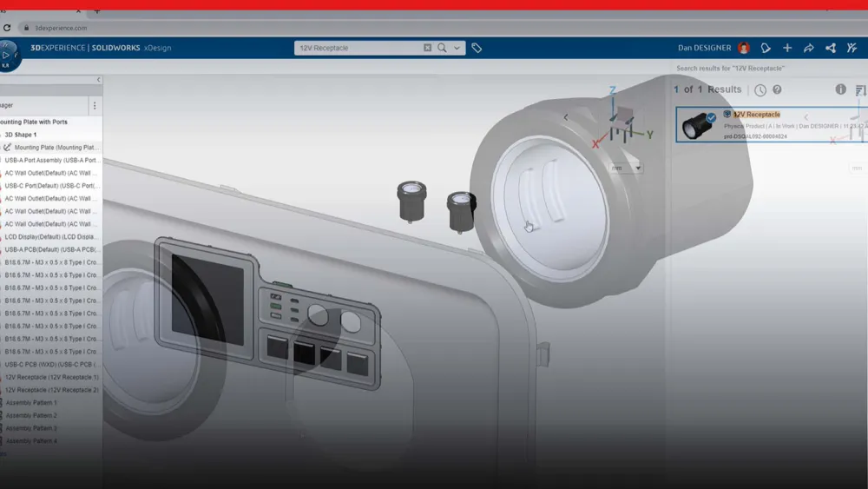
Task: Select the 3D Shape 1 tree node
Action: tap(21, 135)
